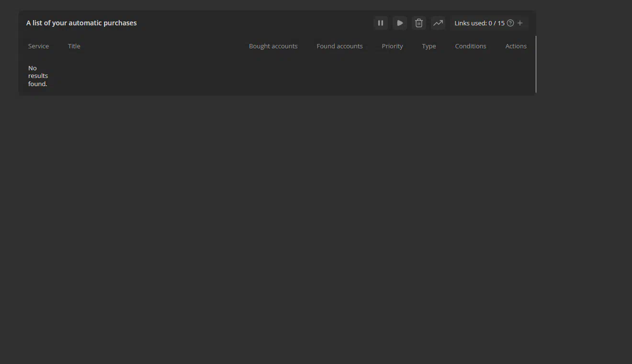The image size is (632, 364).
Task: Click the Priority column header
Action: point(393,46)
